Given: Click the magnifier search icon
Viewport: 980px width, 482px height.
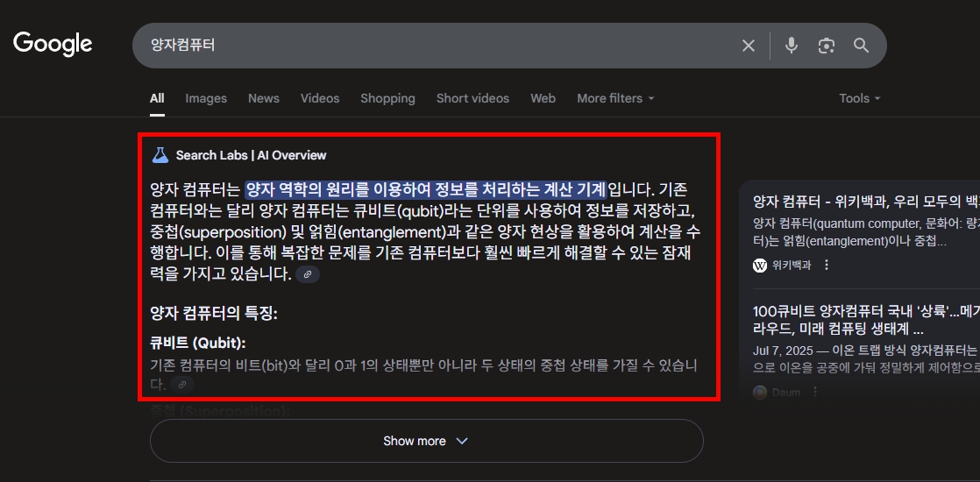Looking at the screenshot, I should tap(862, 46).
